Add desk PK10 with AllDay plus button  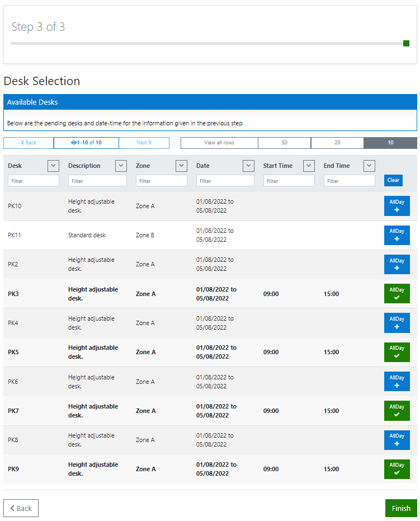point(397,205)
